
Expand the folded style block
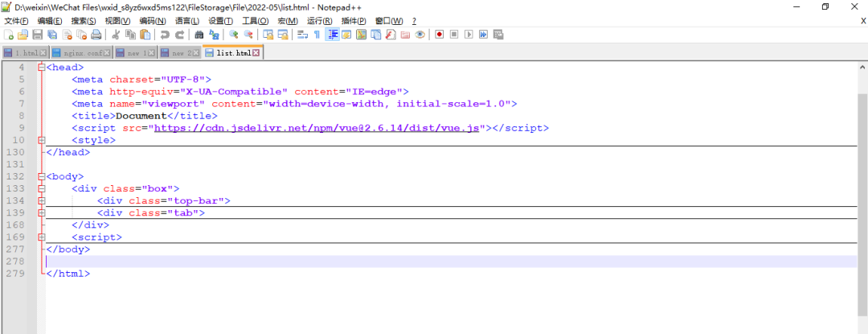click(41, 140)
